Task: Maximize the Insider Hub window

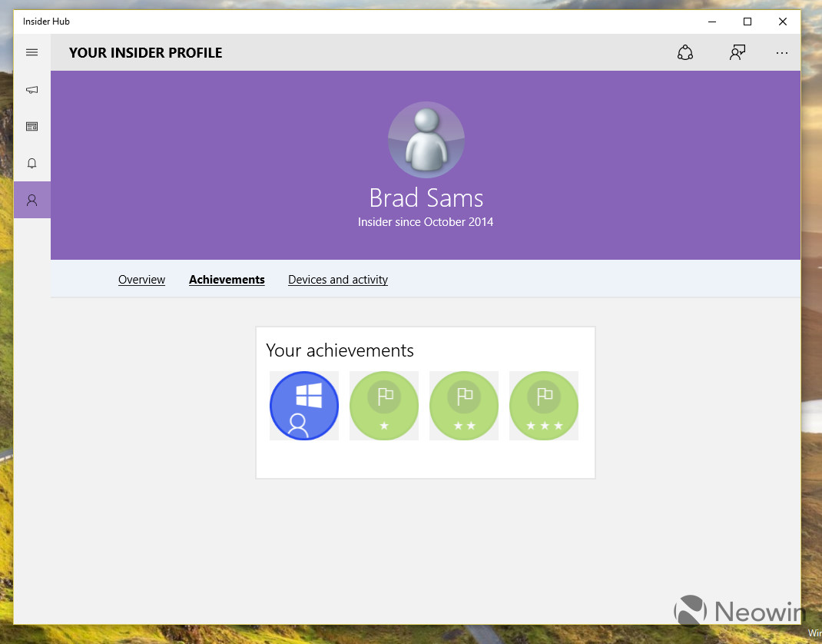Action: point(747,22)
